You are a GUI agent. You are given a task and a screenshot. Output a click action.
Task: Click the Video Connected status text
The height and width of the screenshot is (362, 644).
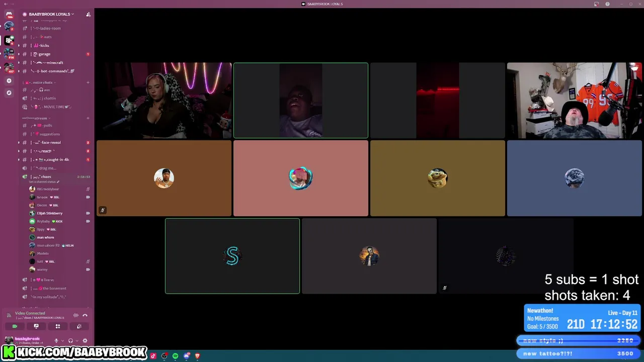coord(30,313)
